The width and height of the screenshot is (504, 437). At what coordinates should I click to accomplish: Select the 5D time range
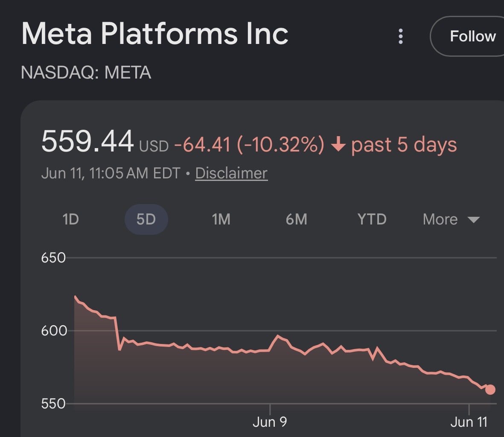(146, 219)
